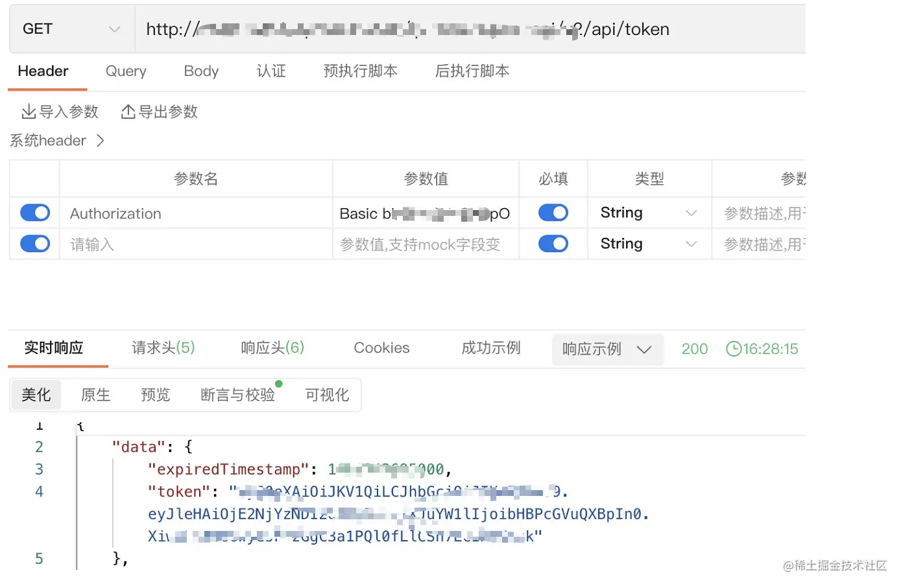Open the 后执行脚本 tab
Viewport: 903px width, 588px height.
tap(472, 71)
